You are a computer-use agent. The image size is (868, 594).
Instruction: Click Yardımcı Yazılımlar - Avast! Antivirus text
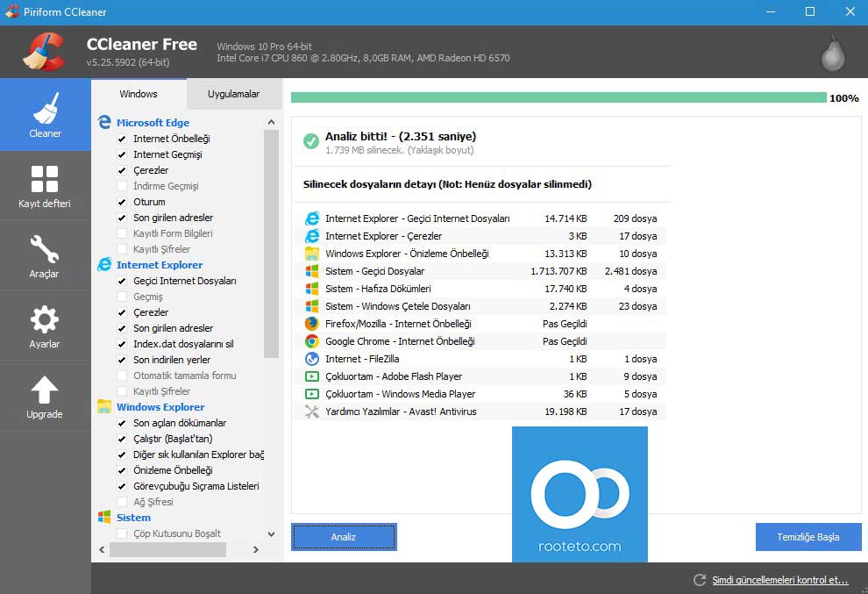pyautogui.click(x=401, y=412)
